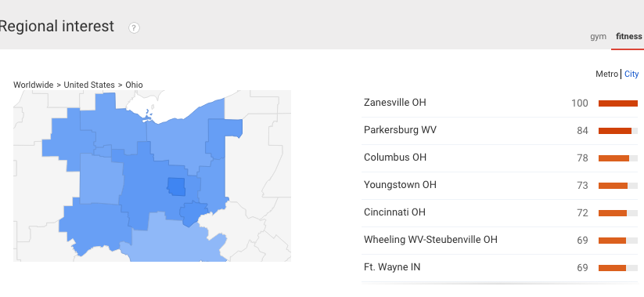Choose Cincinnati OH from the list
Viewport: 644px width, 297px height.
tap(499, 212)
